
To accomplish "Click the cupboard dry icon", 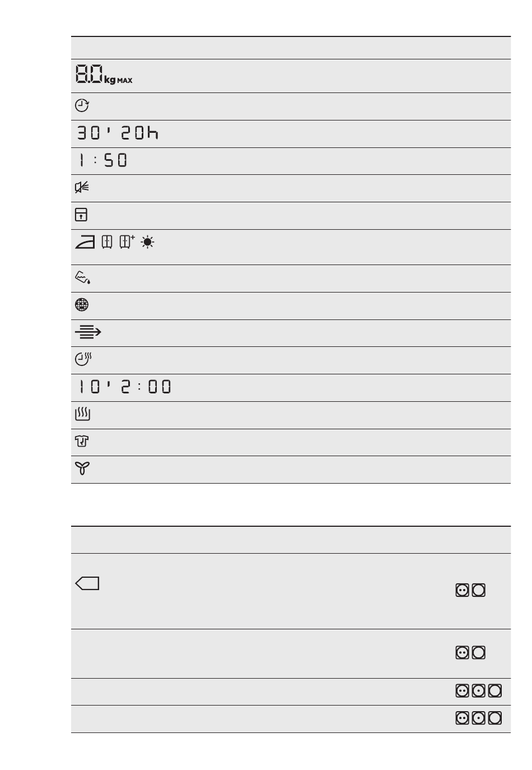I will point(107,242).
